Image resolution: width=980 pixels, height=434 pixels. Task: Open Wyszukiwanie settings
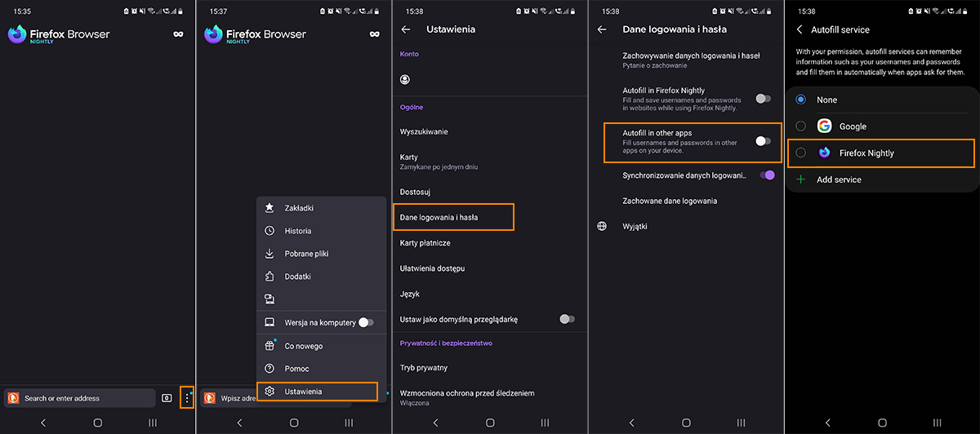point(490,131)
